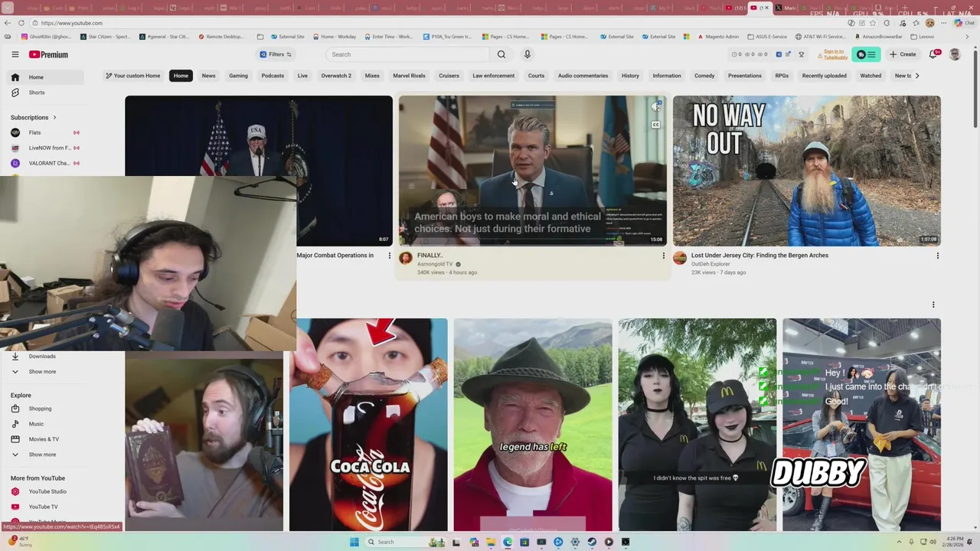Open the Asmongold TV channel link
The width and height of the screenshot is (980, 551).
435,264
